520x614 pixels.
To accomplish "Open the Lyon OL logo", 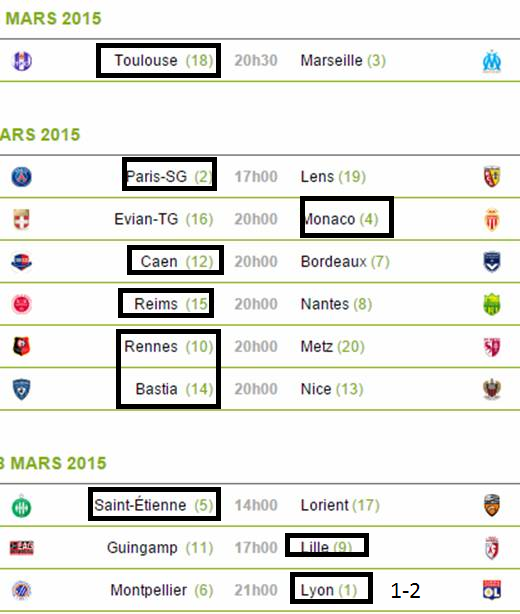I will tap(492, 590).
